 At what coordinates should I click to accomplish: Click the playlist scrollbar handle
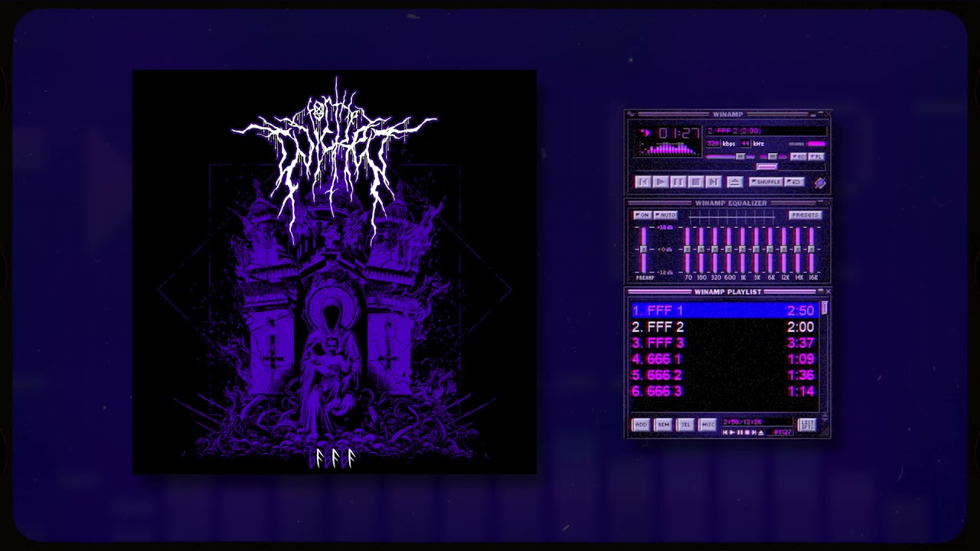pyautogui.click(x=825, y=308)
